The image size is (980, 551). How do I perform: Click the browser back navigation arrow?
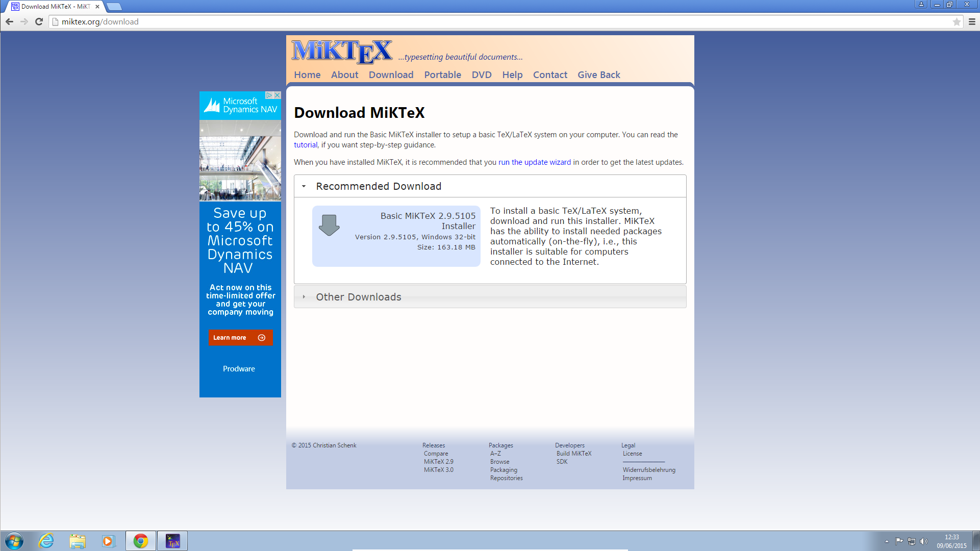[x=9, y=21]
